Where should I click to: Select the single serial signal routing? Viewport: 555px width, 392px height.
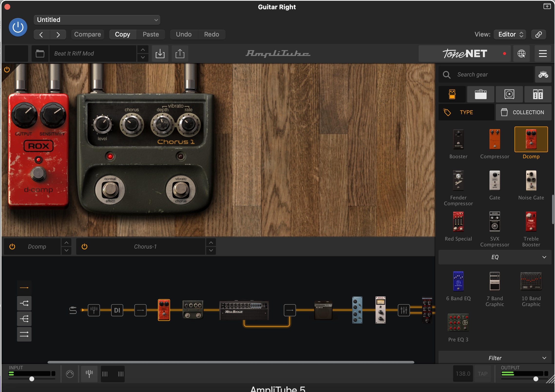[x=24, y=288]
